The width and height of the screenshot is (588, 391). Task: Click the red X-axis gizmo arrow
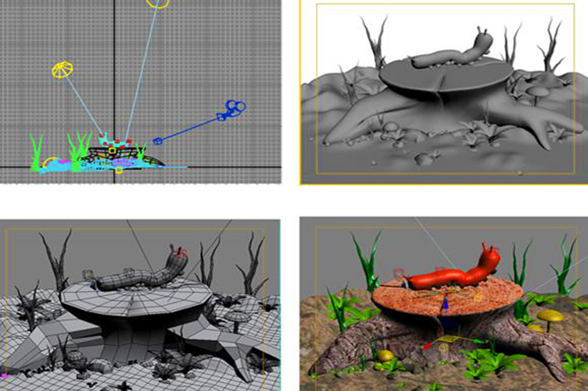pyautogui.click(x=426, y=346)
